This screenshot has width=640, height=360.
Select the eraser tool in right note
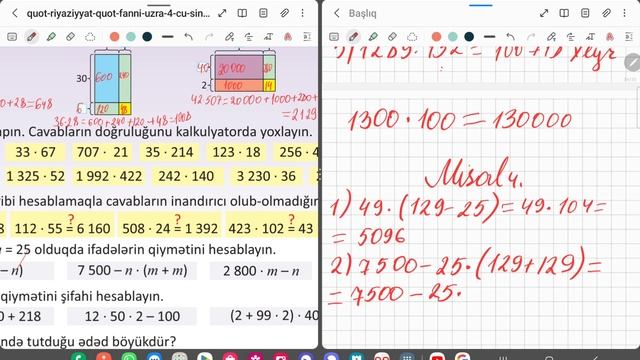coord(392,37)
